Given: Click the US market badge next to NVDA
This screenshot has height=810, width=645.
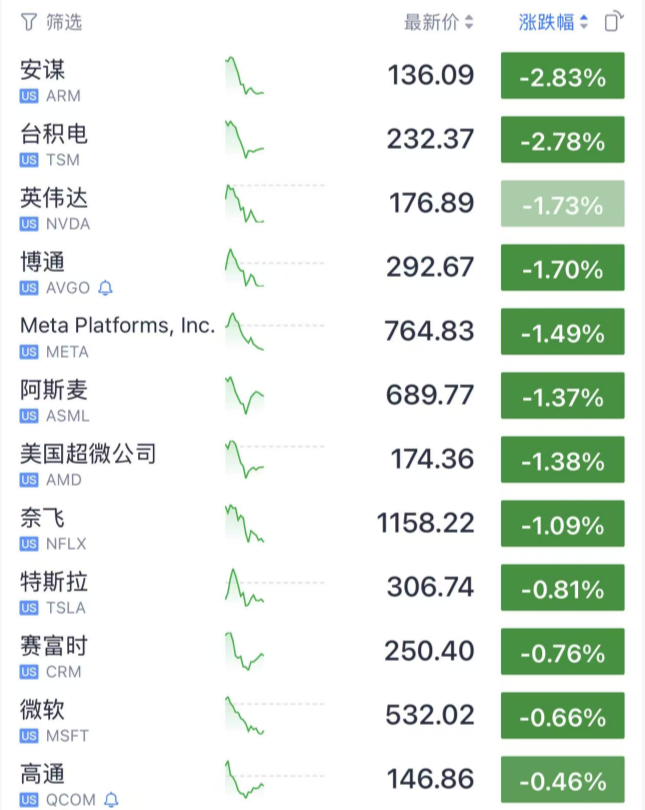Looking at the screenshot, I should point(30,224).
